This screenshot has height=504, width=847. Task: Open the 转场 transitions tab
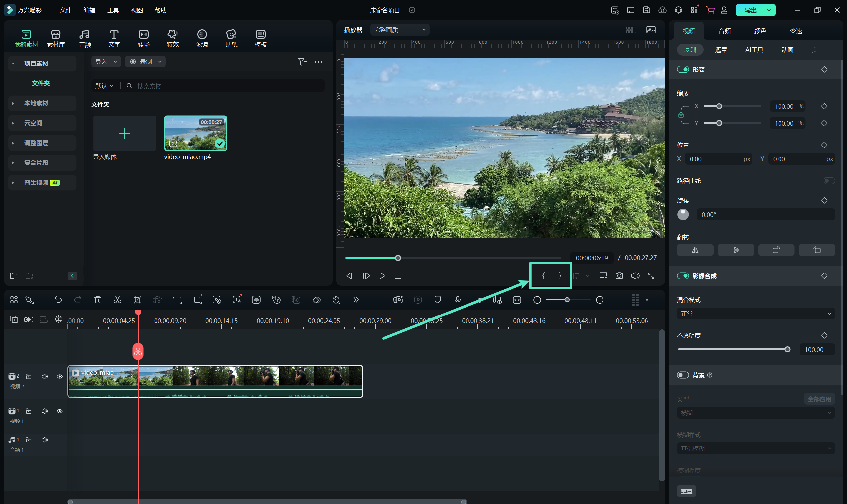[x=143, y=38]
